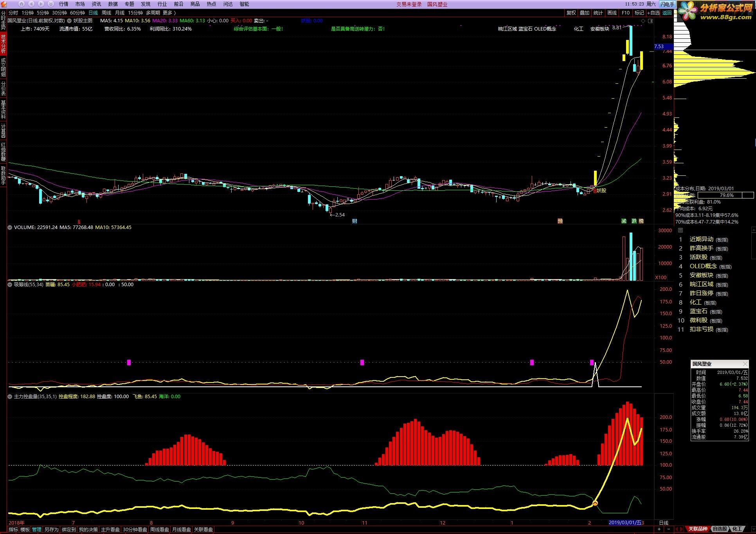The image size is (756, 534).
Task: Open the double-chevron down toolbar icon
Action: tap(51, 4)
